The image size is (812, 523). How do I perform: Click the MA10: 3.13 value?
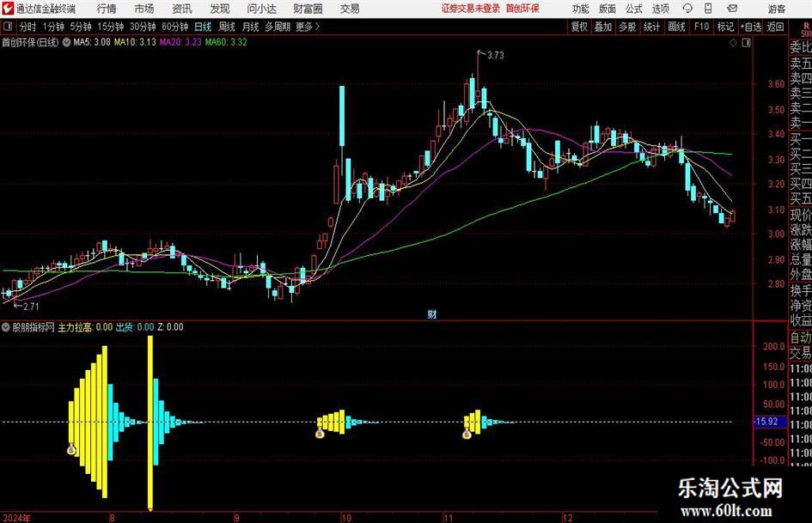(135, 42)
